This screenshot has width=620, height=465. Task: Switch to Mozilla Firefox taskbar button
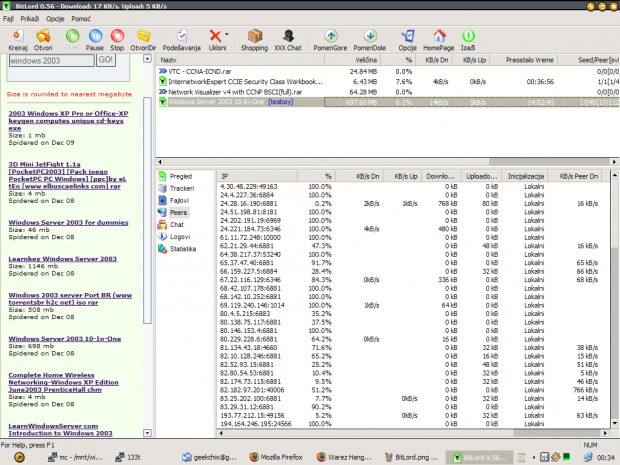pyautogui.click(x=276, y=457)
